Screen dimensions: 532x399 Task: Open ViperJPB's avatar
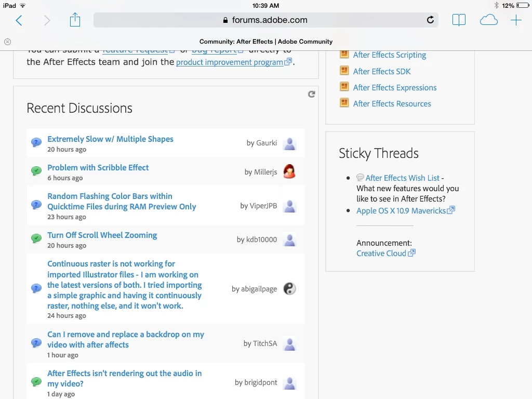point(290,206)
